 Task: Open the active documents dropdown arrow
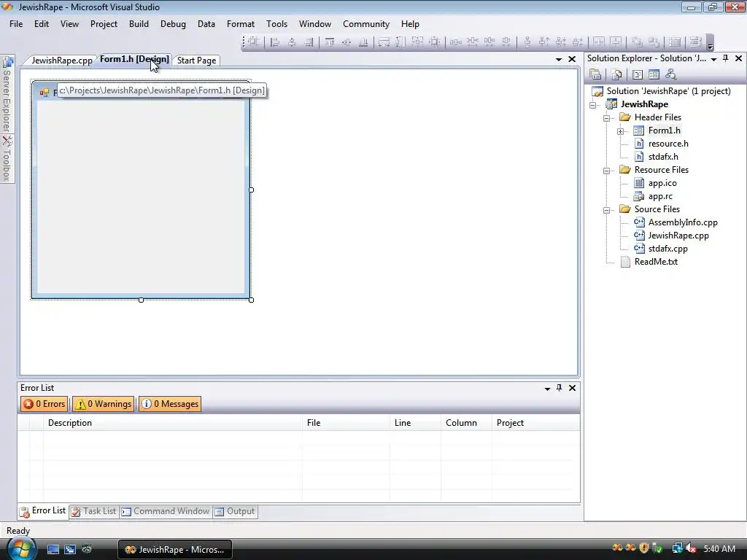559,60
